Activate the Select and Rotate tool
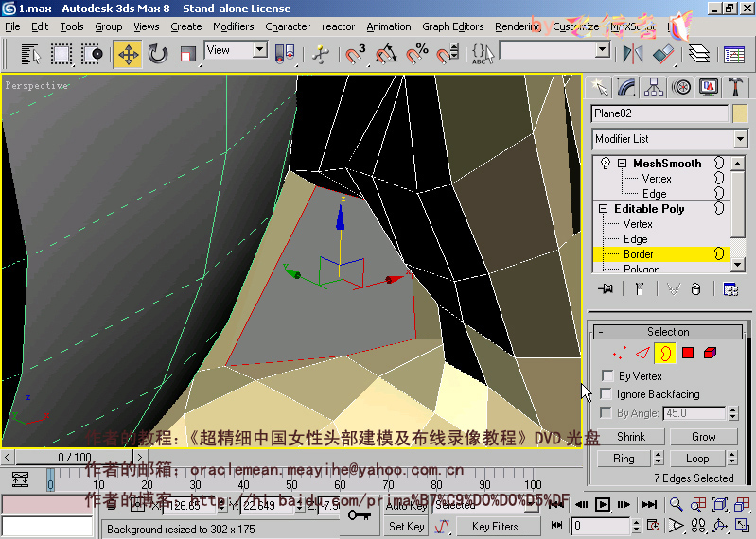The image size is (756, 539). pyautogui.click(x=158, y=54)
